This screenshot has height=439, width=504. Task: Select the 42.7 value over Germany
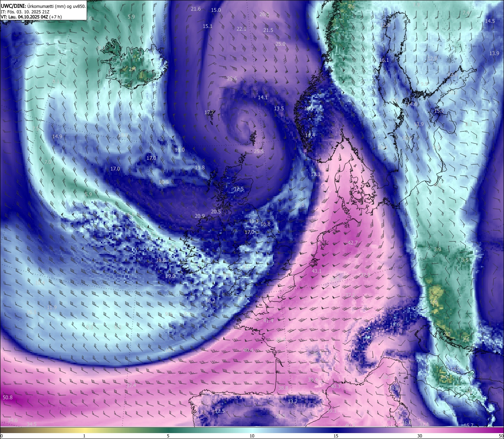pos(353,243)
